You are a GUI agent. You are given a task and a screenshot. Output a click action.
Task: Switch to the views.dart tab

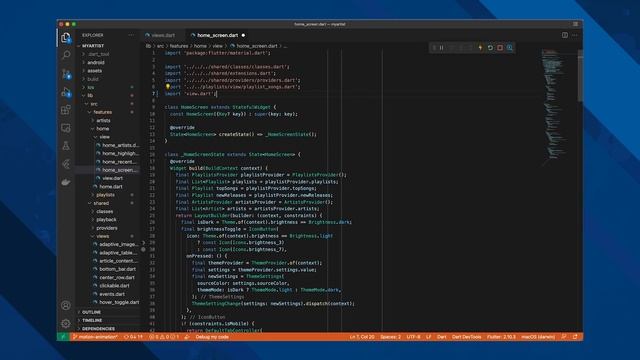coord(160,35)
